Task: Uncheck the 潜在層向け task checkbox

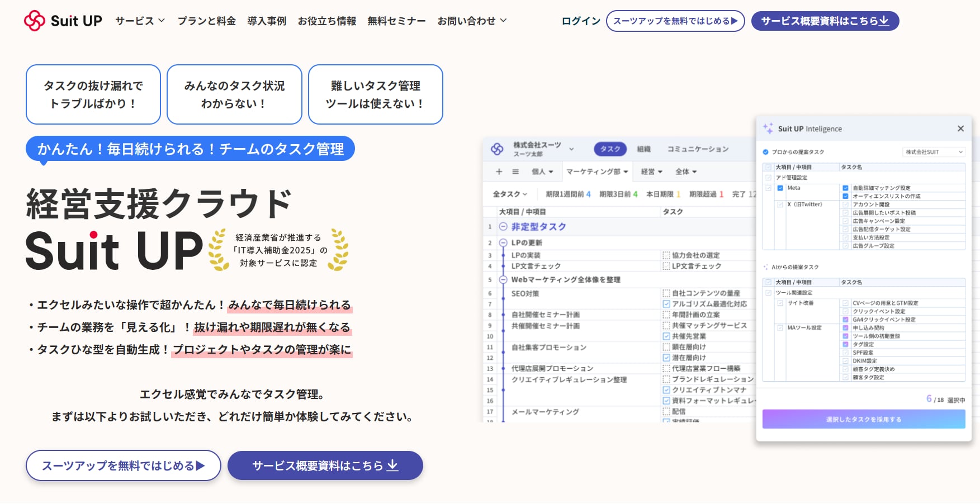Action: 666,358
